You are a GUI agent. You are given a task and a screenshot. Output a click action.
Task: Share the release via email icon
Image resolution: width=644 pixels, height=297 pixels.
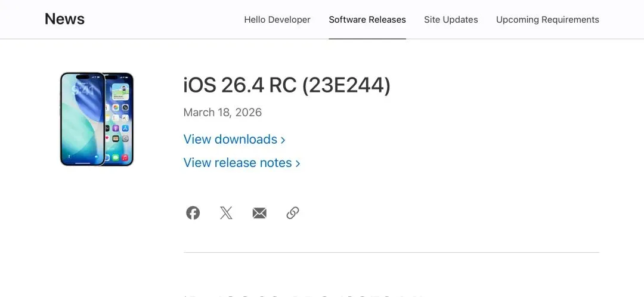click(259, 213)
